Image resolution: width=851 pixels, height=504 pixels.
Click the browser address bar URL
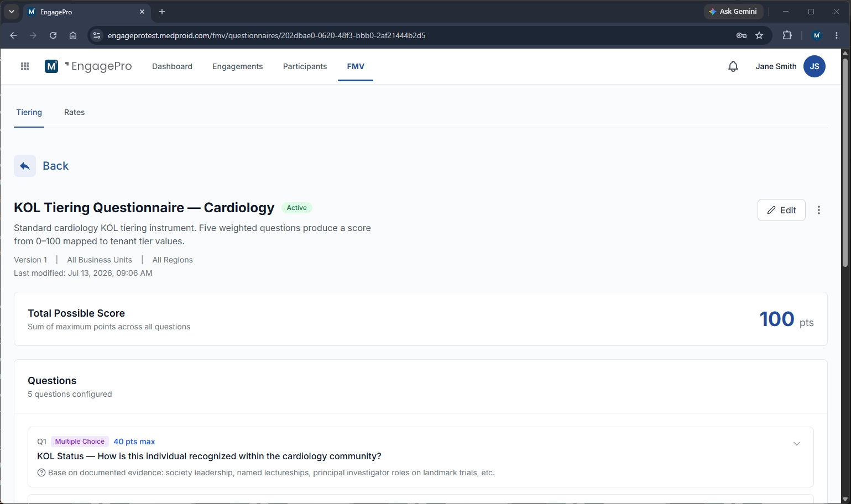point(267,35)
